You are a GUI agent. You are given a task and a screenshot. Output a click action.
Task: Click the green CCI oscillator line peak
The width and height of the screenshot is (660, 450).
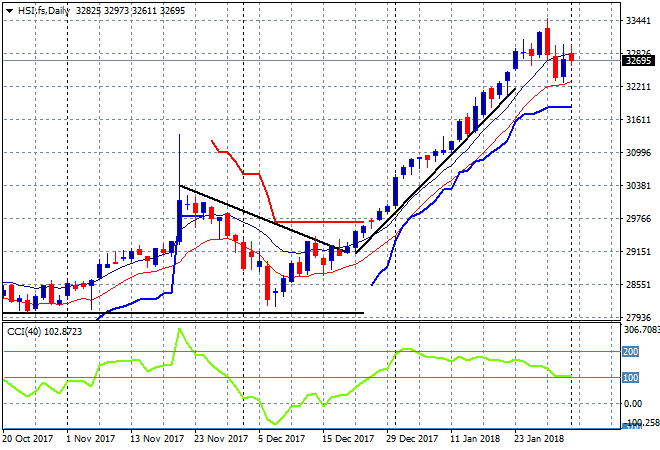point(179,331)
